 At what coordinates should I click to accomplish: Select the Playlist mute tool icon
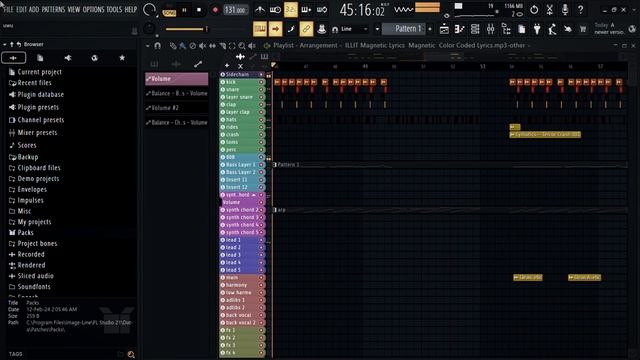(x=202, y=46)
